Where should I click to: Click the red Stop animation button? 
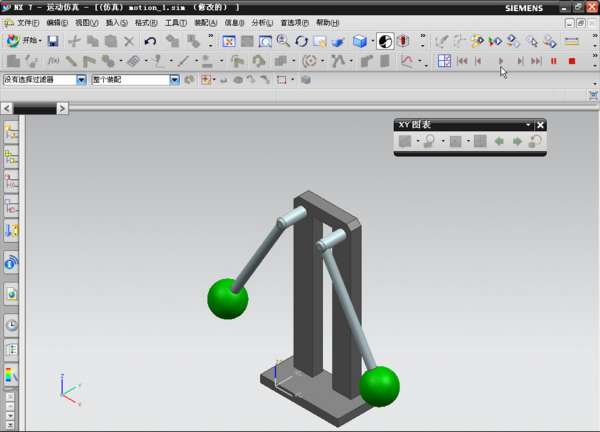point(572,61)
